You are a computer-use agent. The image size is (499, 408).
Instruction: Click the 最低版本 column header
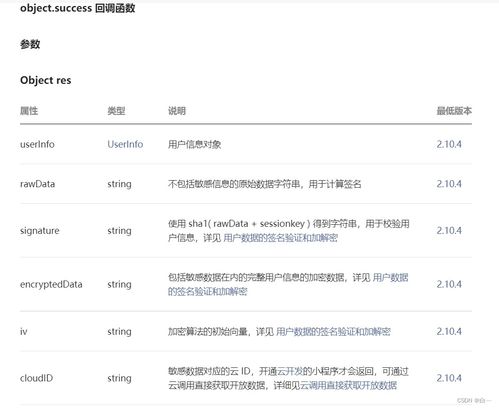454,111
